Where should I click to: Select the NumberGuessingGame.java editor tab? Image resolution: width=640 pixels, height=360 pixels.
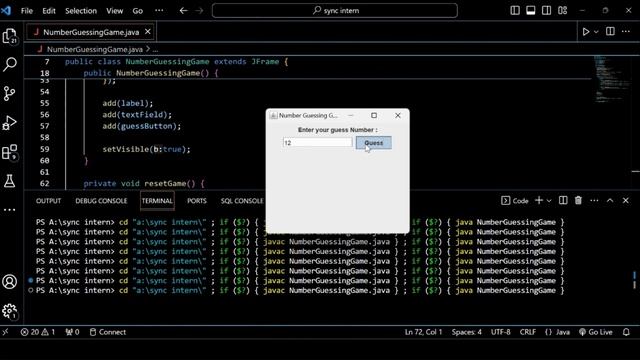(x=91, y=32)
